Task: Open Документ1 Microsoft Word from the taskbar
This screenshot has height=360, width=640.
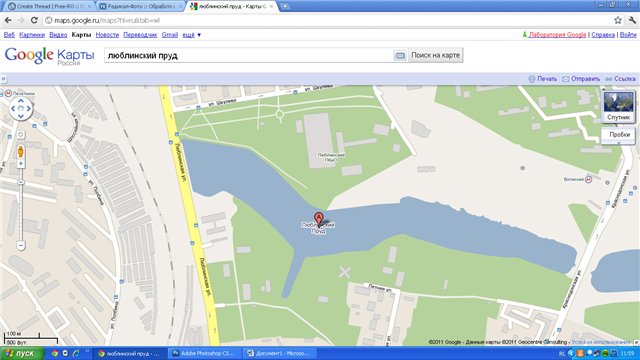Action: pyautogui.click(x=281, y=353)
